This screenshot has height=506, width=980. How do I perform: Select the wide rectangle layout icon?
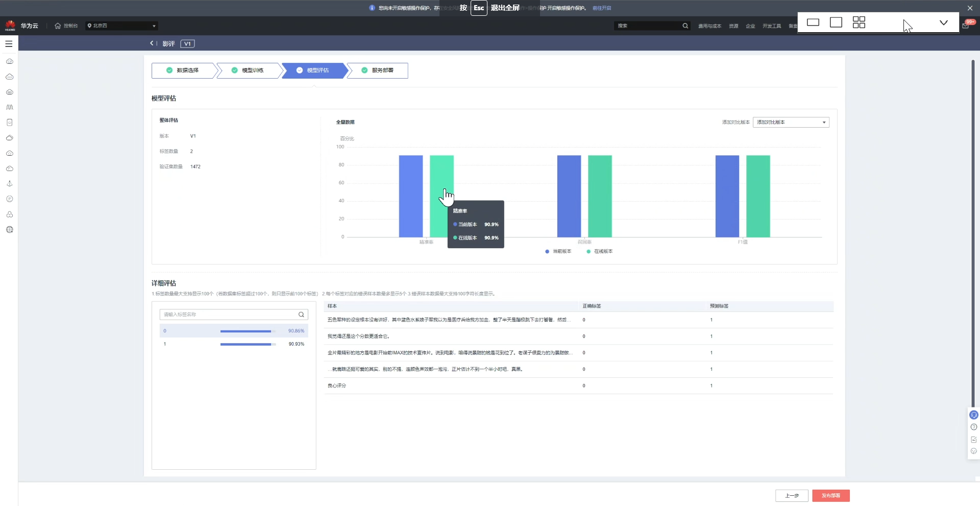tap(813, 22)
